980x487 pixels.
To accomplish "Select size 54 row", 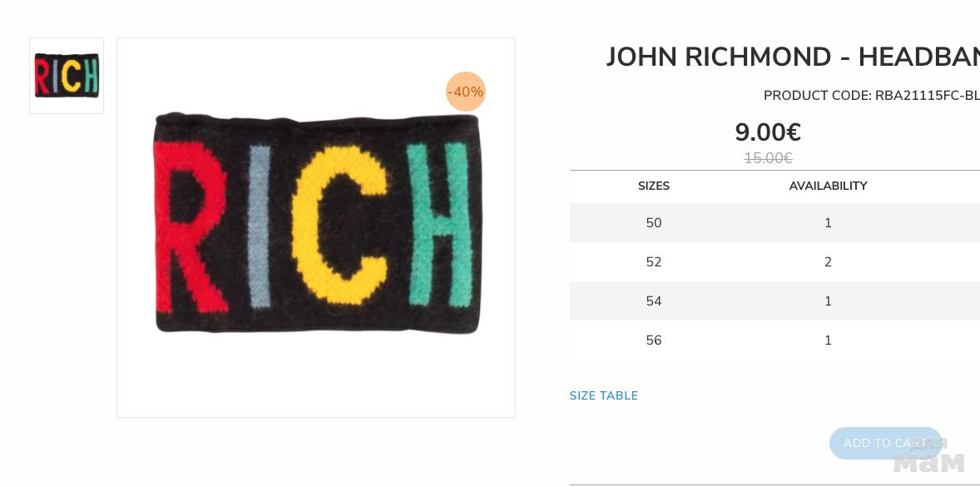I will [x=775, y=301].
